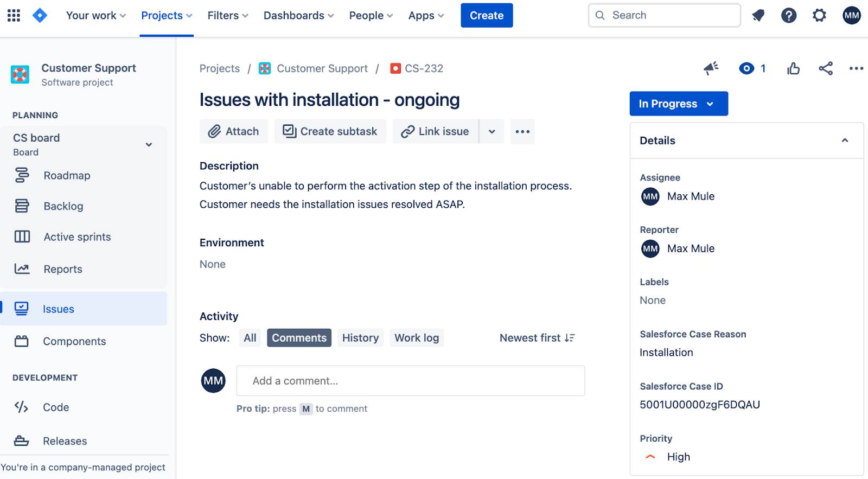Toggle the watch issue eye icon

(x=746, y=68)
